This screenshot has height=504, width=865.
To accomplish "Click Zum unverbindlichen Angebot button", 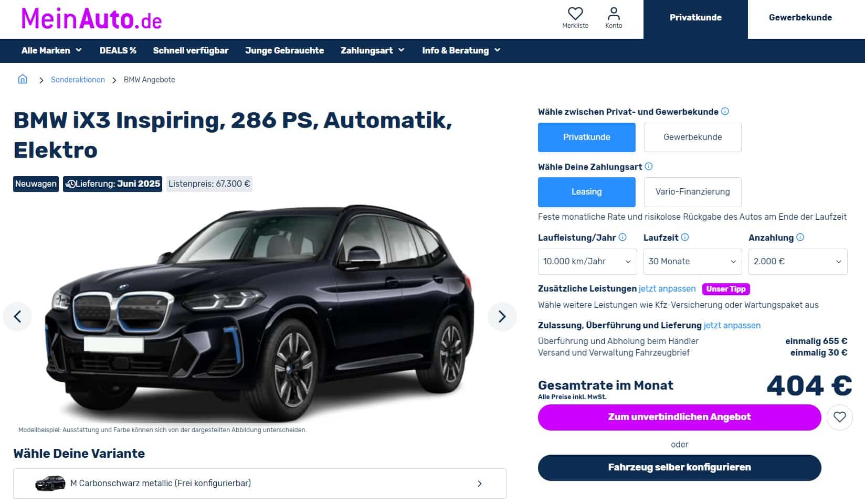I will 679,417.
